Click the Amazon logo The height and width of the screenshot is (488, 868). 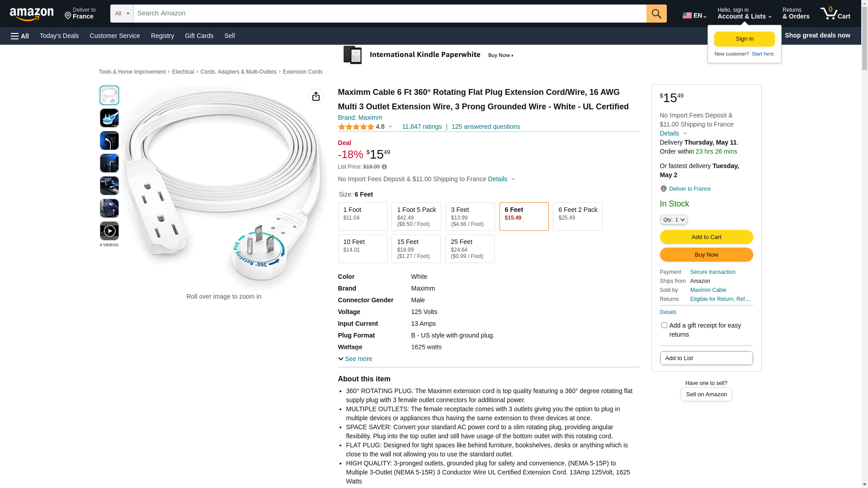(32, 14)
